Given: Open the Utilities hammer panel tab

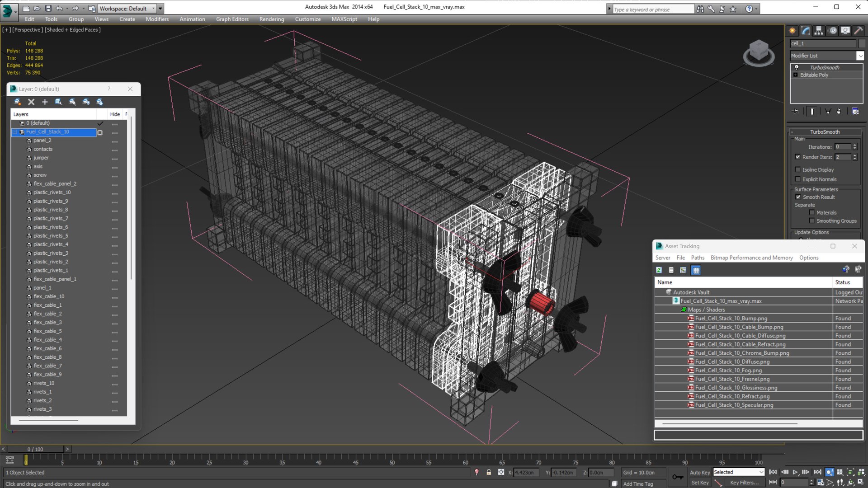Looking at the screenshot, I should (x=858, y=31).
